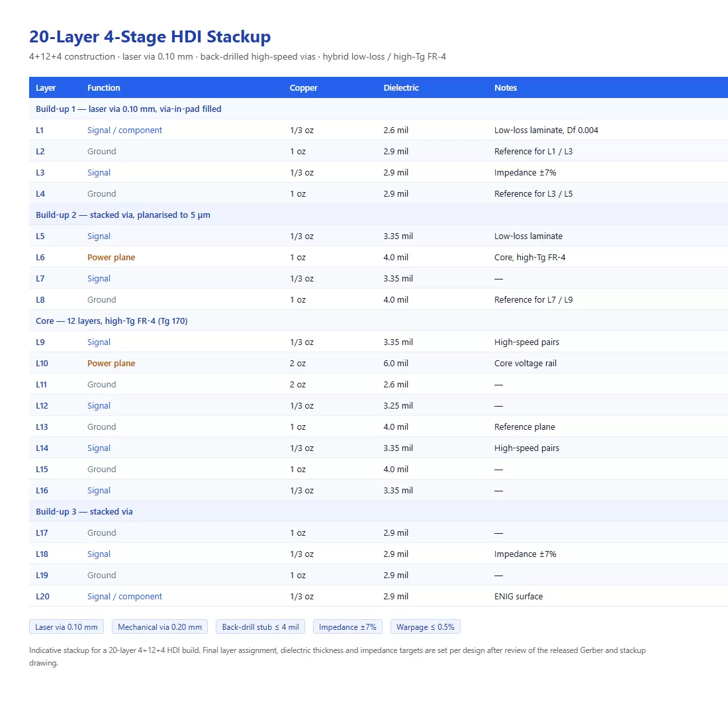This screenshot has height=702, width=728.
Task: Click the "L19" layer cell
Action: point(42,575)
